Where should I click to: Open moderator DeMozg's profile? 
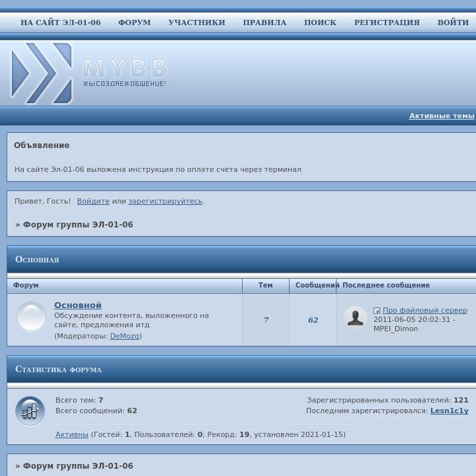click(x=124, y=336)
